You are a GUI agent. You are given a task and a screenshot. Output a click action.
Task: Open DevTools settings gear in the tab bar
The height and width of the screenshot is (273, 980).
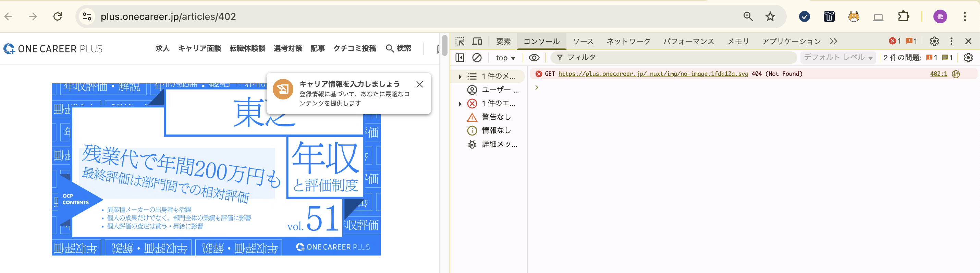[934, 41]
